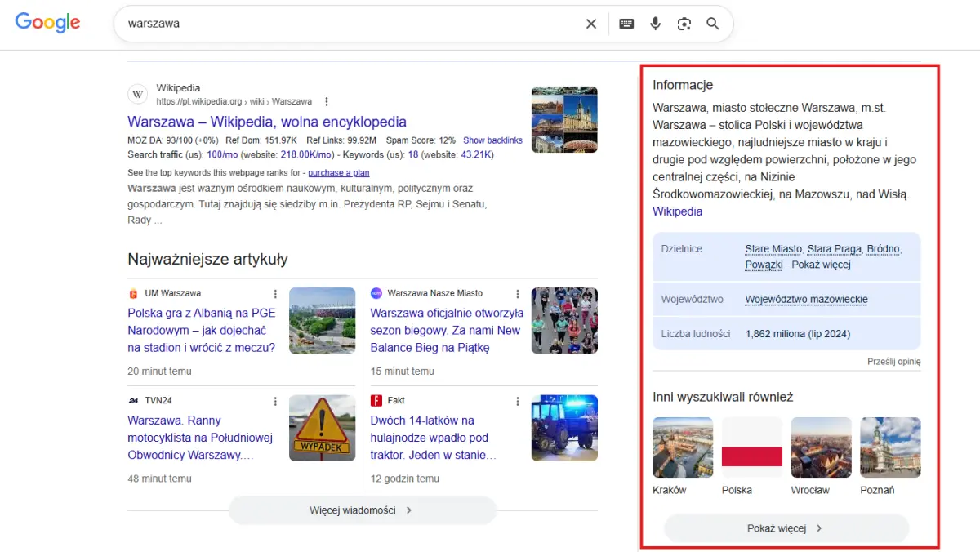Click the 43.21K website keywords link
Screen dimensions: 980x552
point(476,154)
